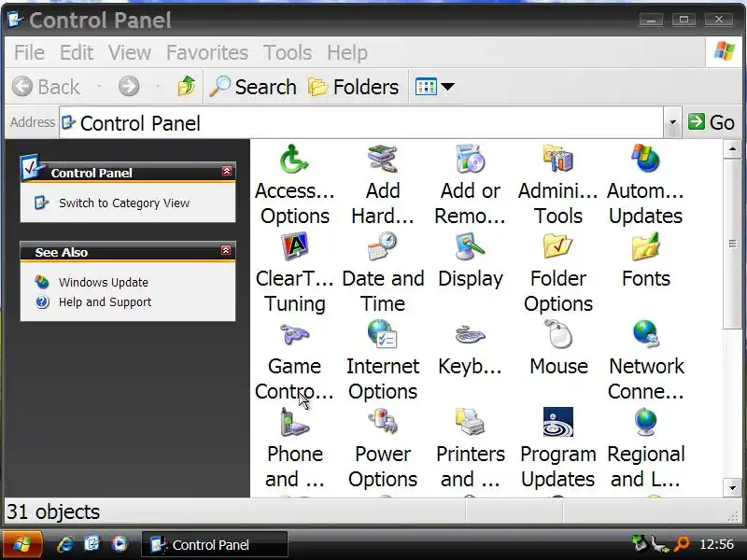Expand the Back history dropdown arrow
This screenshot has width=747, height=560.
[x=99, y=87]
